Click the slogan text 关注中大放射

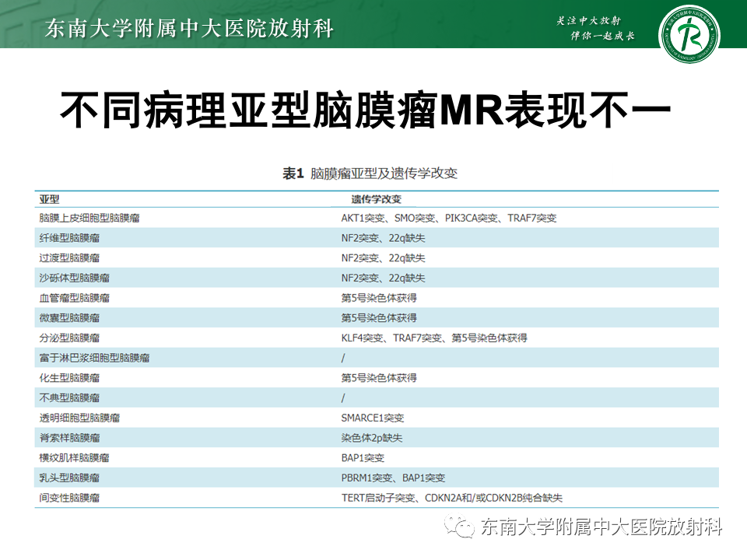588,20
